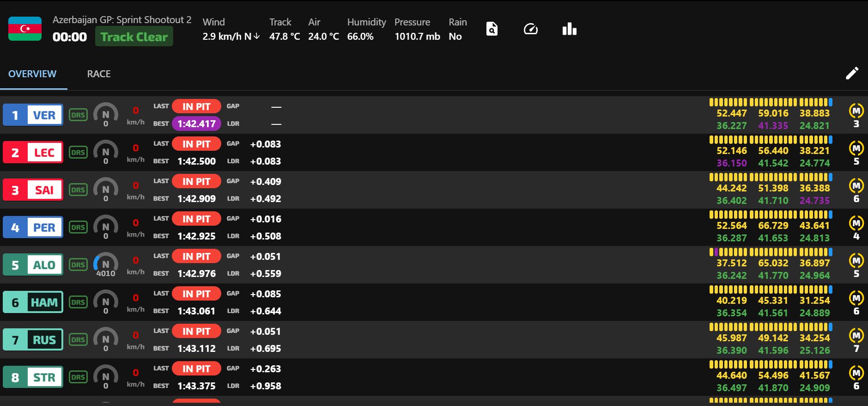Click the pressure value 1010.7 mb
The width and height of the screenshot is (868, 406).
[x=417, y=36]
